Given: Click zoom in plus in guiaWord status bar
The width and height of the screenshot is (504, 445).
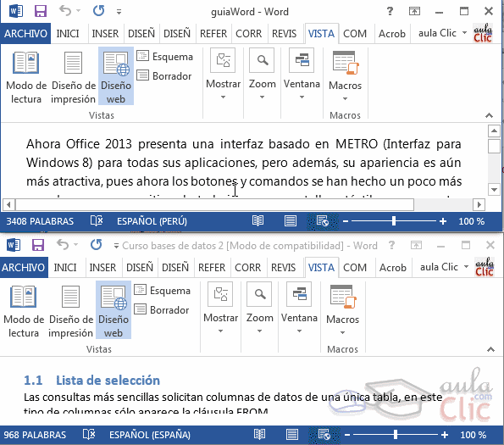Looking at the screenshot, I should pos(443,221).
